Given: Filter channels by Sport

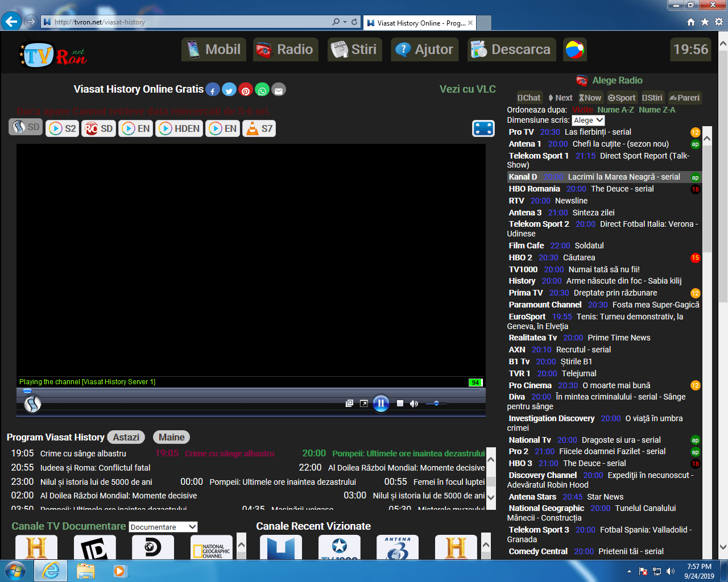Looking at the screenshot, I should tap(622, 98).
